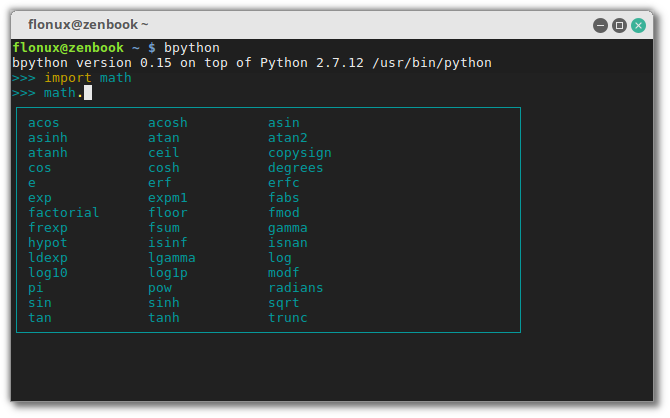The image size is (670, 418).
Task: Click the 'atanh' entry
Action: [48, 153]
